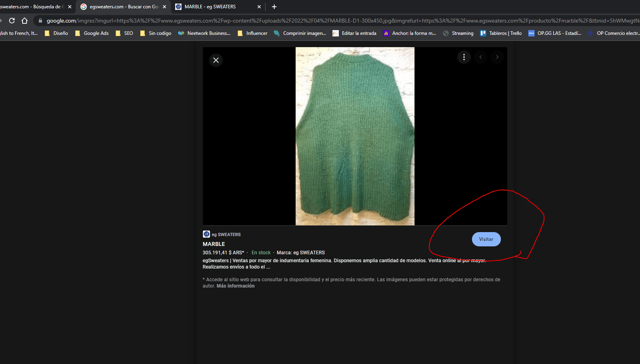The height and width of the screenshot is (364, 640).
Task: Open a new browser tab with plus
Action: coord(274,7)
